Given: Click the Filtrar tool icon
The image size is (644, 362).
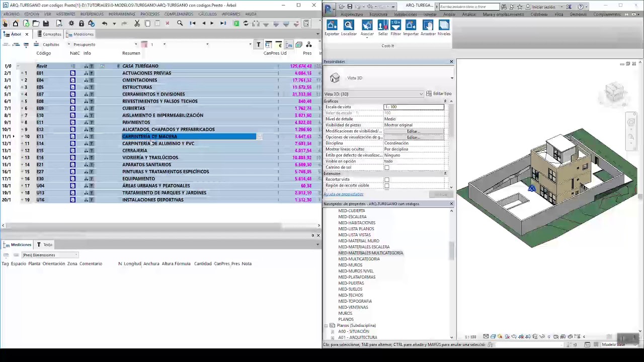Looking at the screenshot, I should tap(396, 25).
